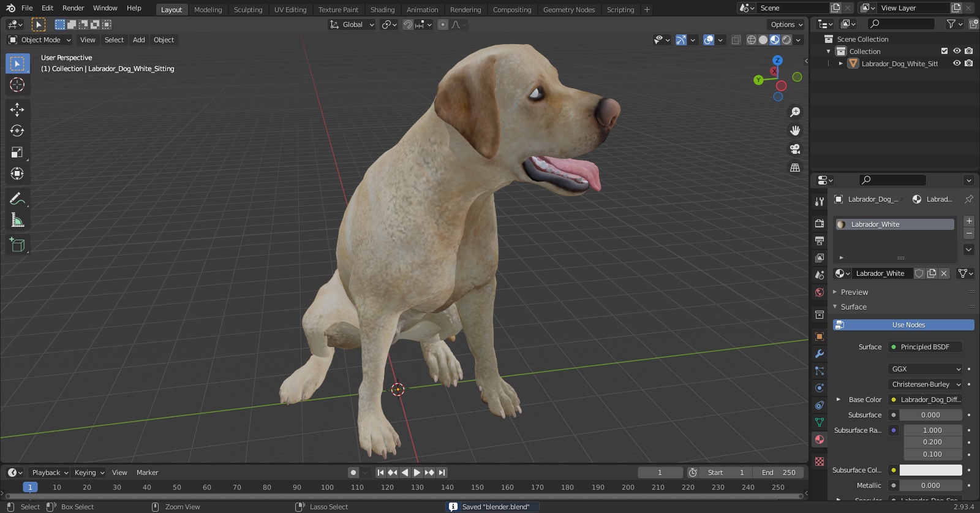
Task: Open the viewport Add menu
Action: [x=139, y=40]
